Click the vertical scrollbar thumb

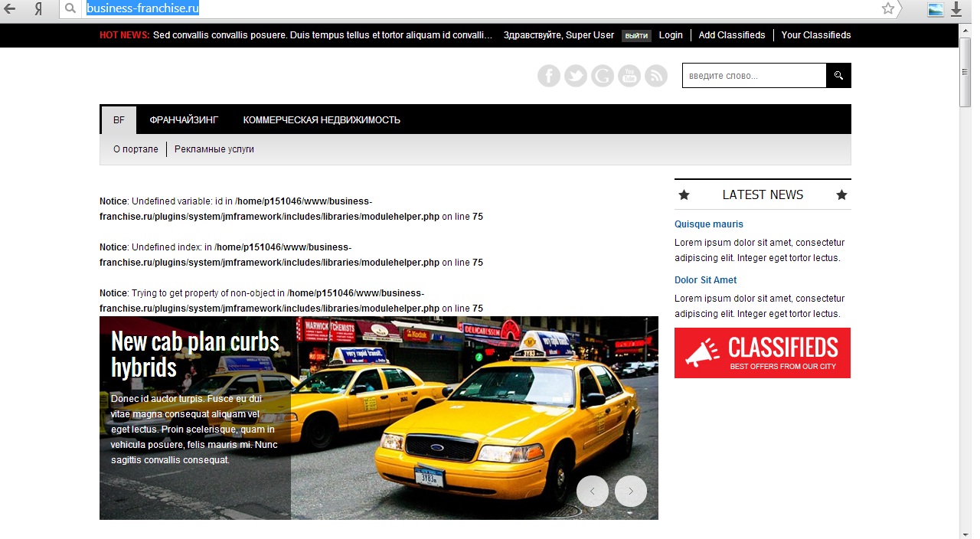(965, 73)
